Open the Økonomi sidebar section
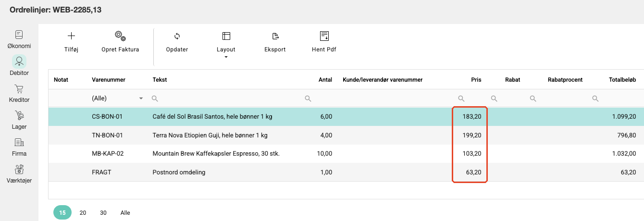644x221 pixels. click(19, 39)
